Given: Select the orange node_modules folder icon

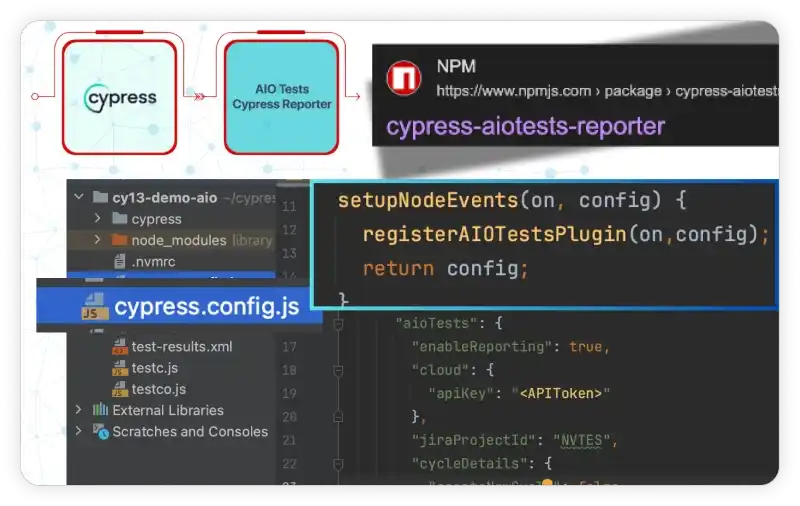Looking at the screenshot, I should click(119, 239).
